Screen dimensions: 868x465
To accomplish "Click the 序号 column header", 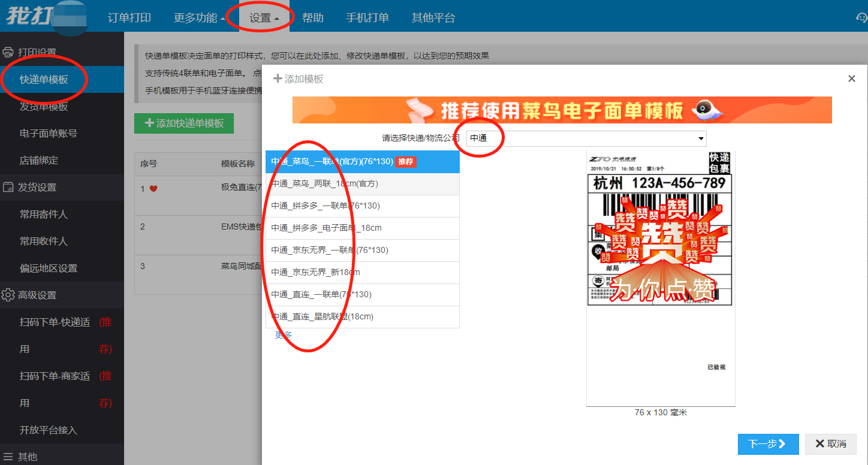I will 149,164.
